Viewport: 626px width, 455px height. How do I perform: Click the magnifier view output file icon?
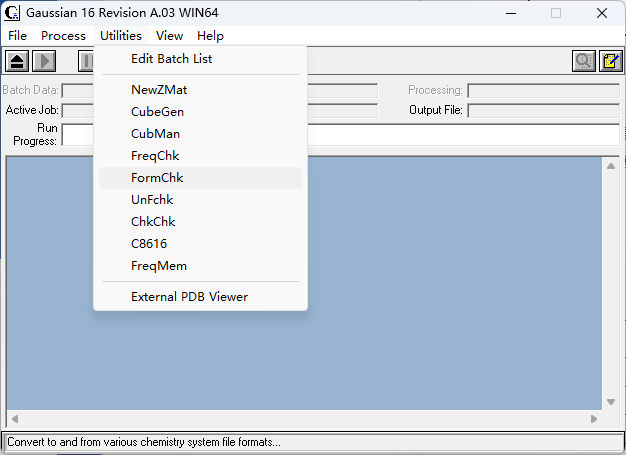coord(584,62)
